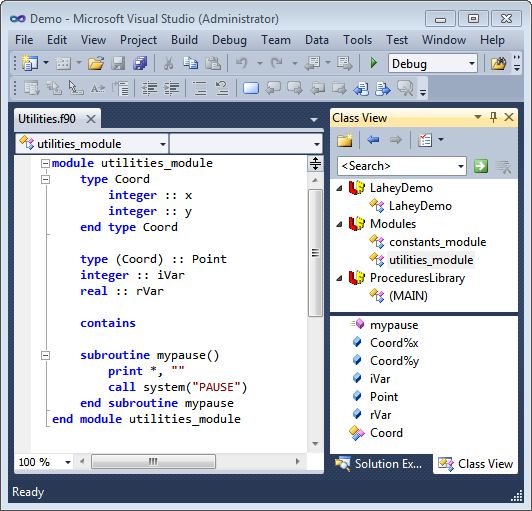The width and height of the screenshot is (532, 511).
Task: Navigate back in Class View toolbar
Action: 373,140
